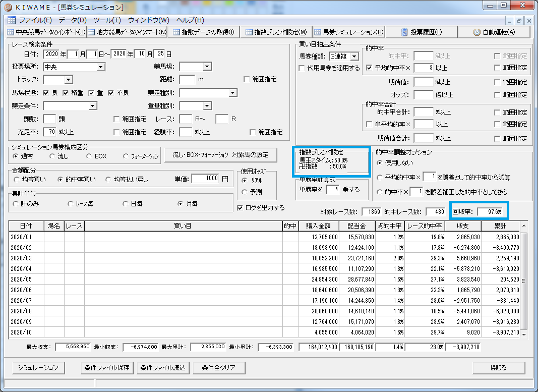Click 累計 column header

click(x=500, y=226)
